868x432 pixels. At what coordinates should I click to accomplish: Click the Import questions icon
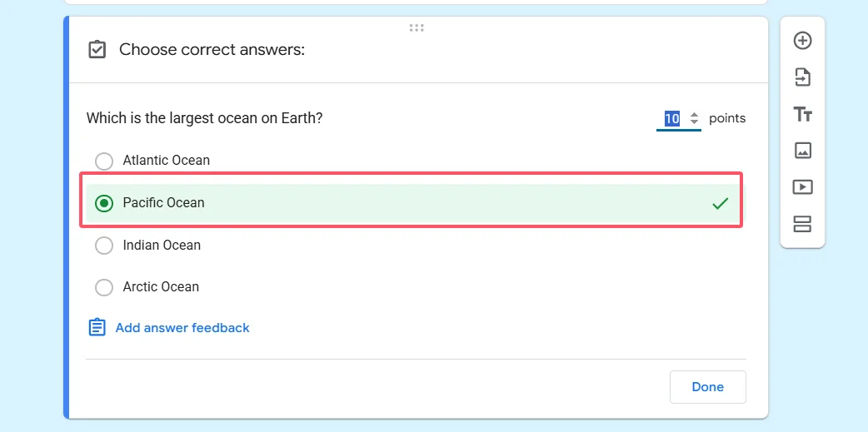[802, 77]
